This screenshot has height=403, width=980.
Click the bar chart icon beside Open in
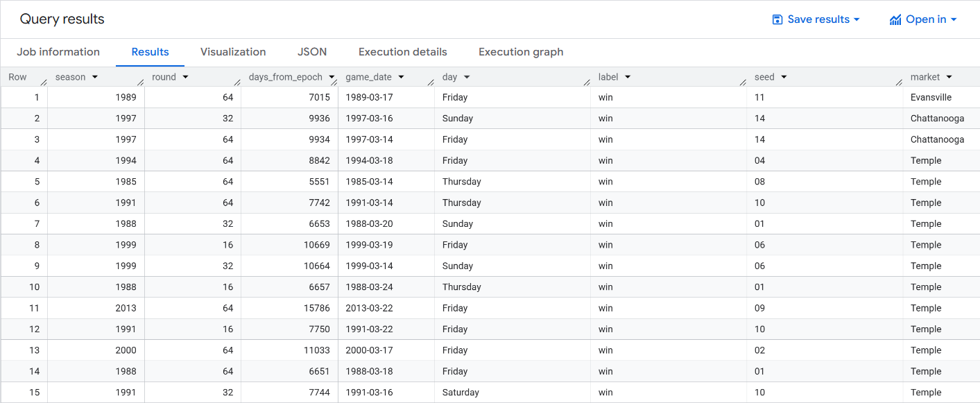[x=895, y=19]
